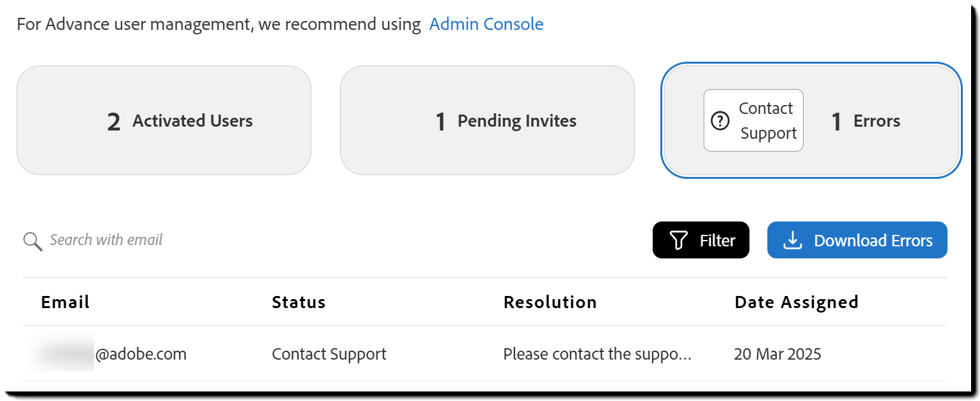The image size is (980, 401).
Task: Open the Admin Console link
Action: click(486, 24)
